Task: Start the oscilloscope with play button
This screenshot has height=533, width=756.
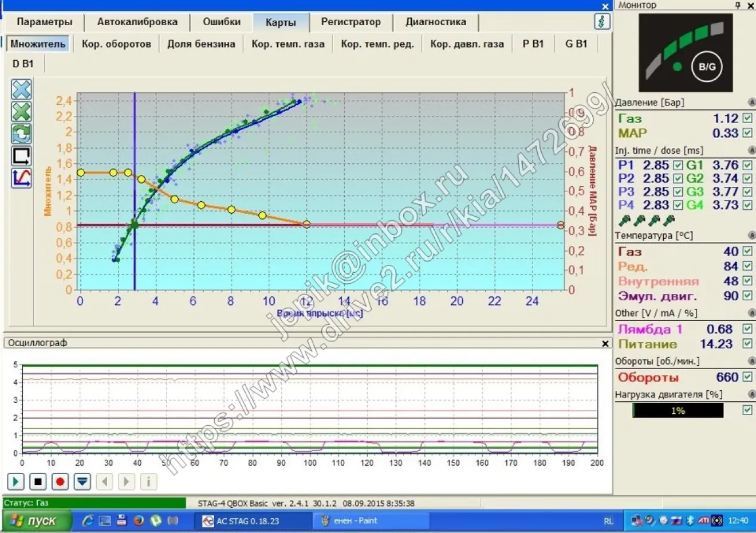Action: 15,481
